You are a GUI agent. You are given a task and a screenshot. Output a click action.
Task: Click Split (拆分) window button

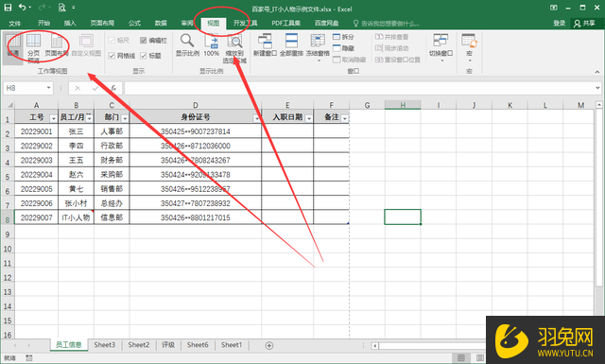pos(343,37)
